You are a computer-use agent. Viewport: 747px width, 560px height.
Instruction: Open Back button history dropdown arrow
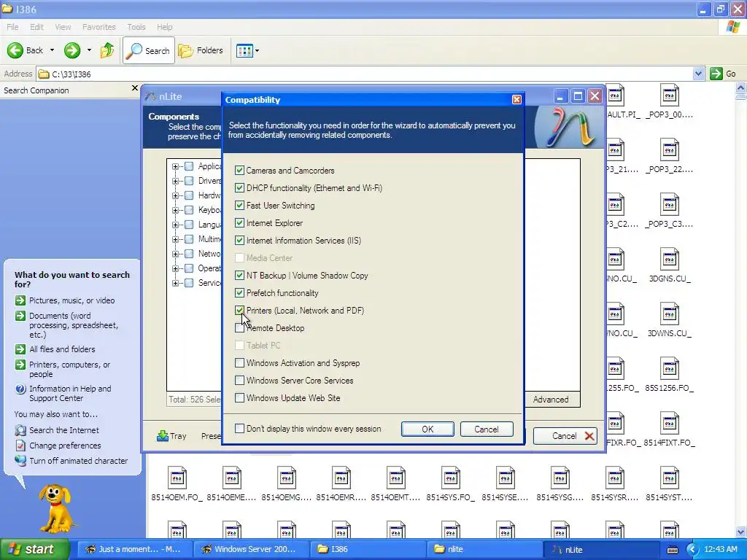click(52, 50)
